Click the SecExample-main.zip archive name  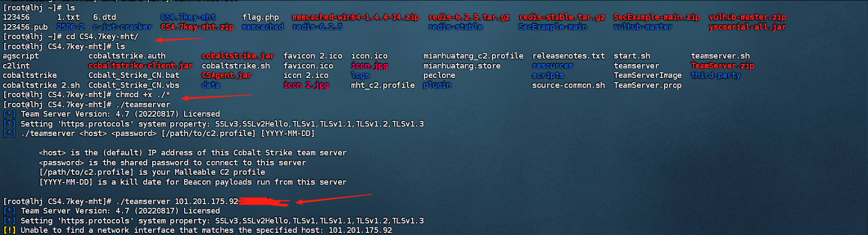coord(656,17)
